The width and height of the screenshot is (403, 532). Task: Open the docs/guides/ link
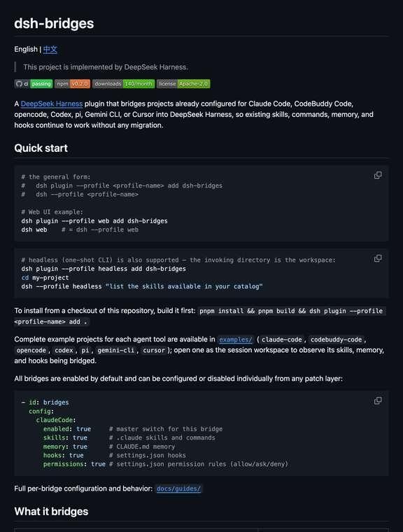[178, 489]
